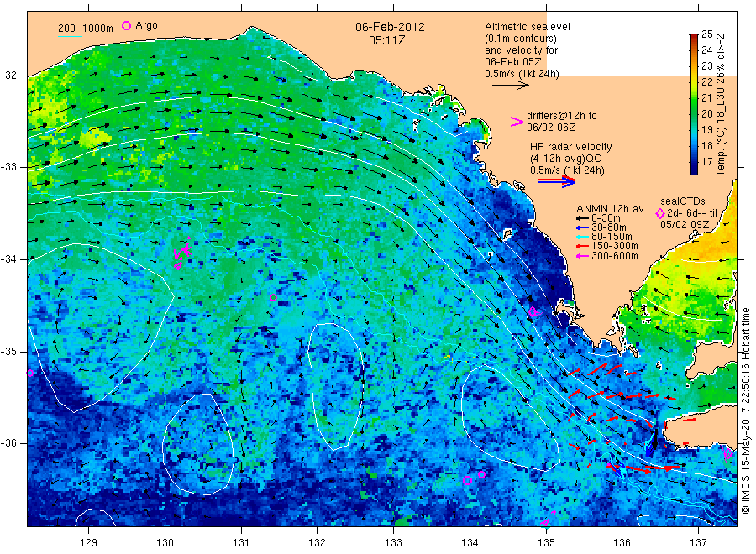Click the yellow 22 degree band on the colorbar
This screenshot has height=554, width=756.
click(x=694, y=82)
